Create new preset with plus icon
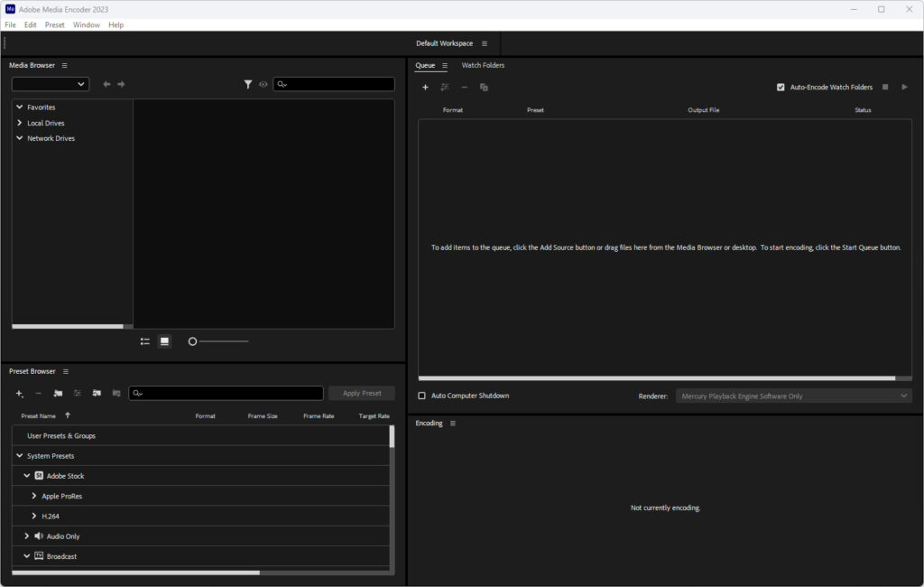This screenshot has height=587, width=924. 20,394
